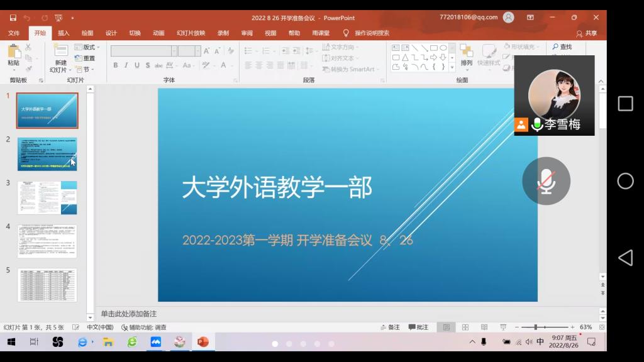This screenshot has width=644, height=362.
Task: Toggle underline text formatting
Action: coord(137,65)
